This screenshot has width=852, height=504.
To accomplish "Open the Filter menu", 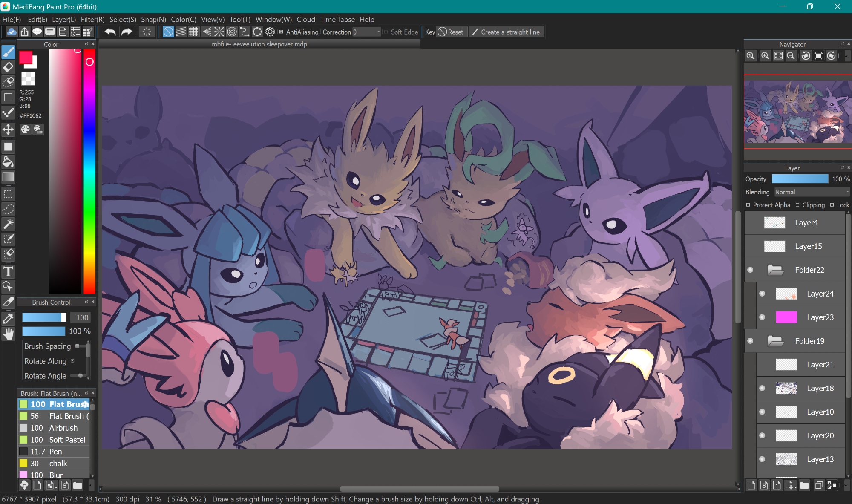I will click(x=92, y=20).
